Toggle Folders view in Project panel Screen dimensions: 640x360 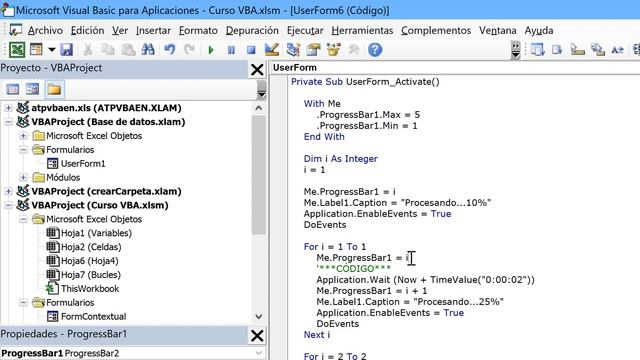(54, 89)
